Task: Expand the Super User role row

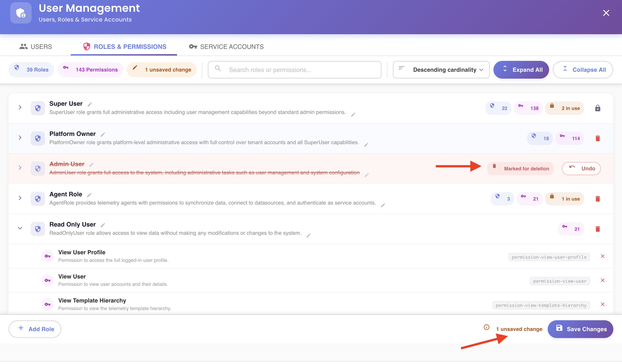Action: tap(20, 107)
